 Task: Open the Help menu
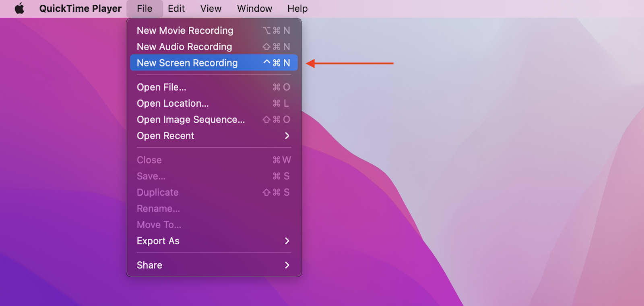coord(297,8)
